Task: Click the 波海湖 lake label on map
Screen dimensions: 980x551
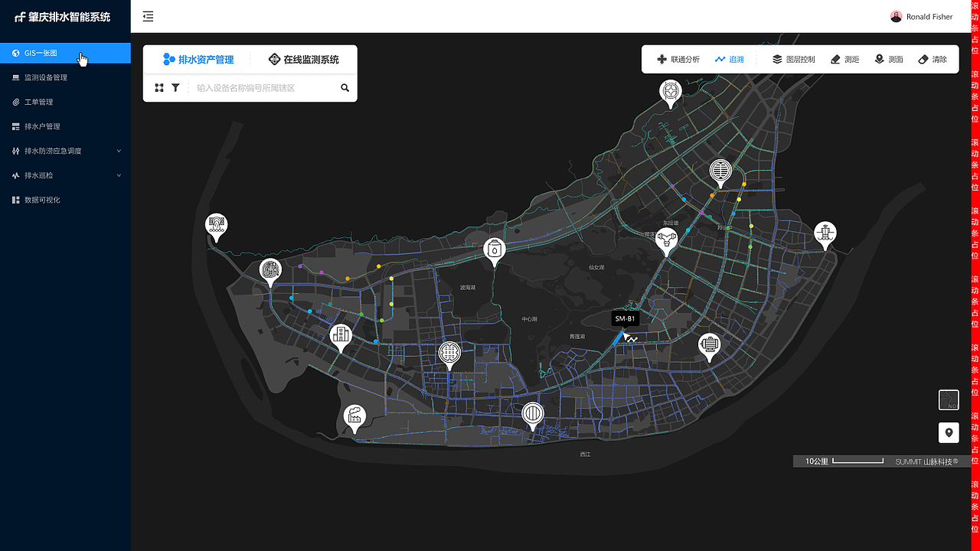Action: pyautogui.click(x=468, y=288)
